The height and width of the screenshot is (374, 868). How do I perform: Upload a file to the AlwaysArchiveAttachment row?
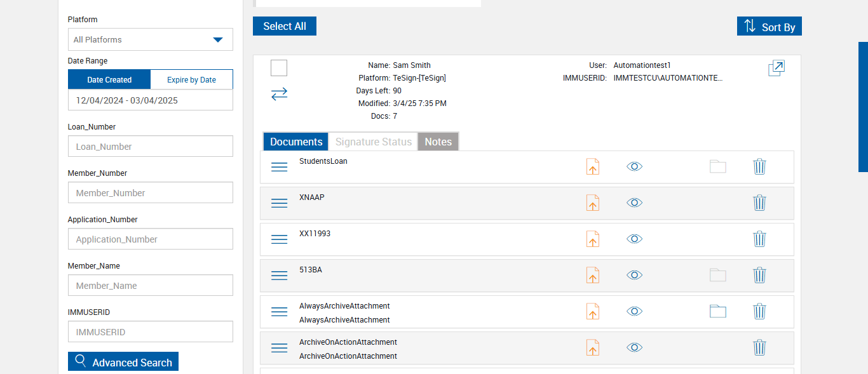592,311
